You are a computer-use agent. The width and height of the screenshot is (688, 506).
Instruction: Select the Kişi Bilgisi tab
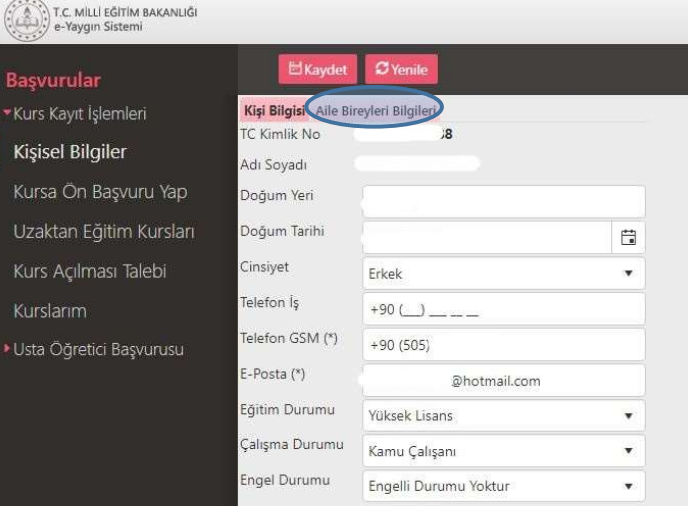[273, 110]
